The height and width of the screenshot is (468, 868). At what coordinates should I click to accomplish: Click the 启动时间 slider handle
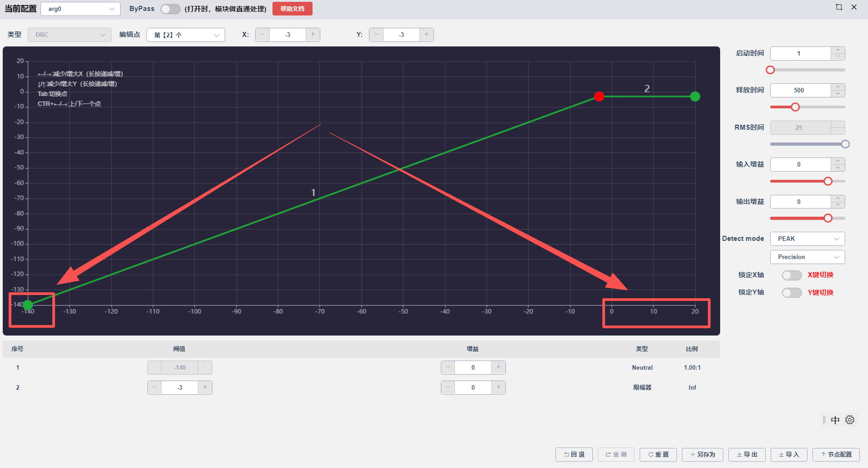(770, 70)
